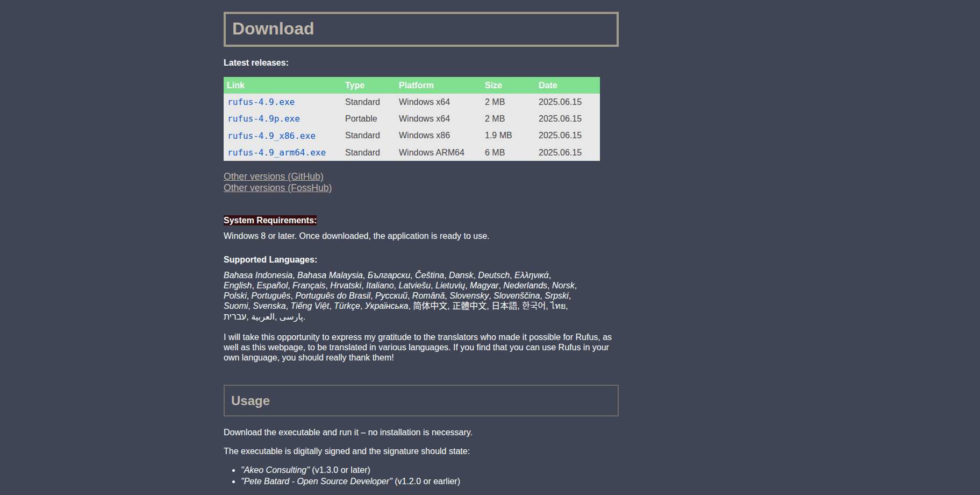The width and height of the screenshot is (980, 495).
Task: Click the language name Tiếng Việt
Action: tap(310, 306)
